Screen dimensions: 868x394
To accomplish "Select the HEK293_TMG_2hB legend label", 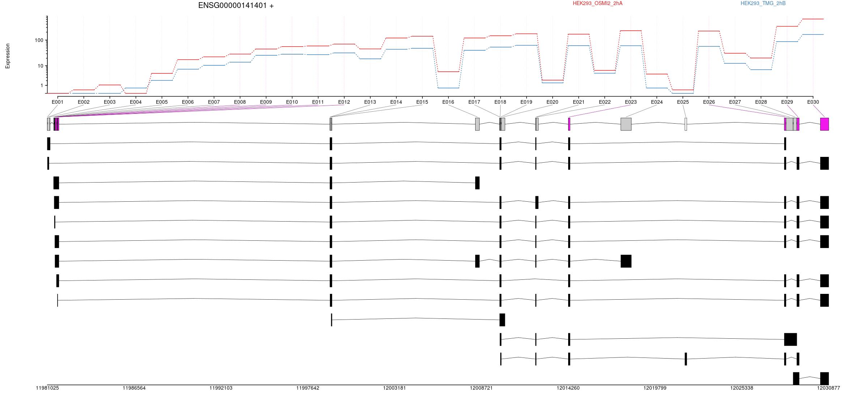I will pos(763,3).
